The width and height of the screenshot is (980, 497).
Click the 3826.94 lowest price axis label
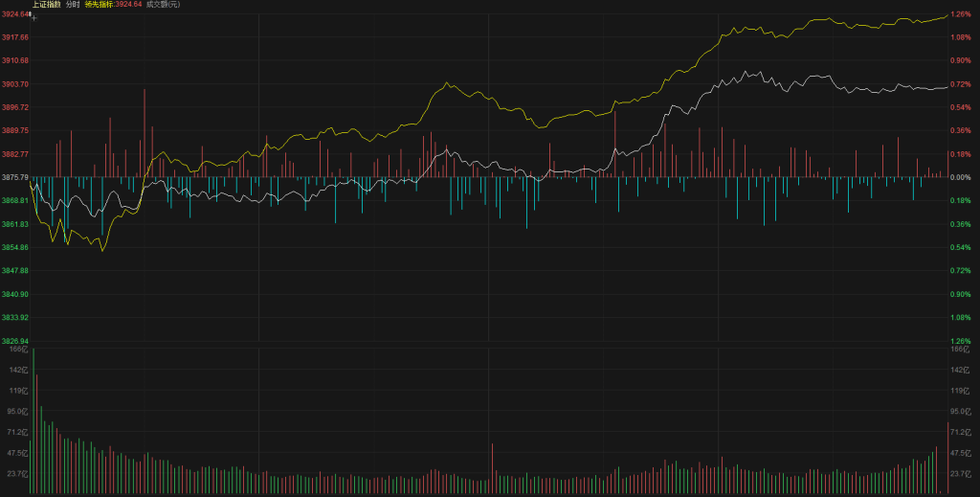click(15, 341)
